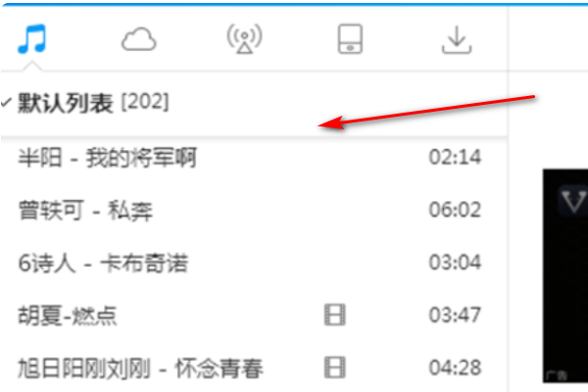The width and height of the screenshot is (588, 392).
Task: Click the [202] song count label
Action: [x=145, y=102]
